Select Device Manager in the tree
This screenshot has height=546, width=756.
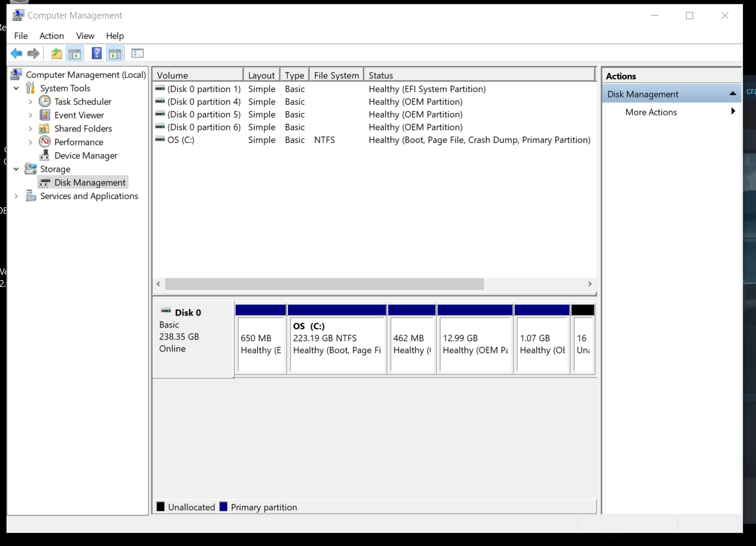pyautogui.click(x=86, y=156)
